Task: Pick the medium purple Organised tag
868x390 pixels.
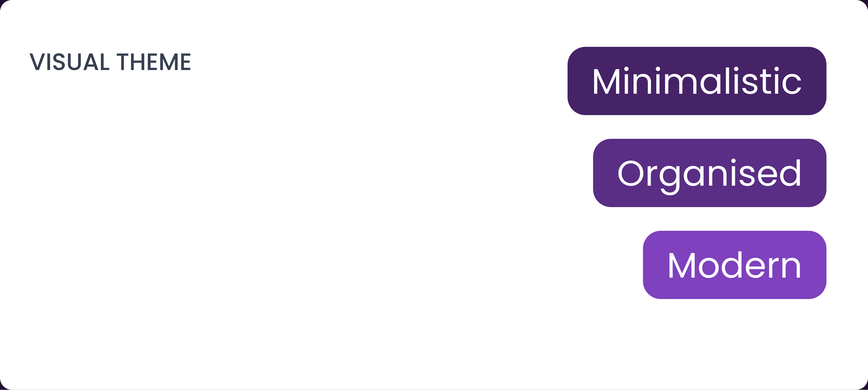Action: (x=710, y=173)
